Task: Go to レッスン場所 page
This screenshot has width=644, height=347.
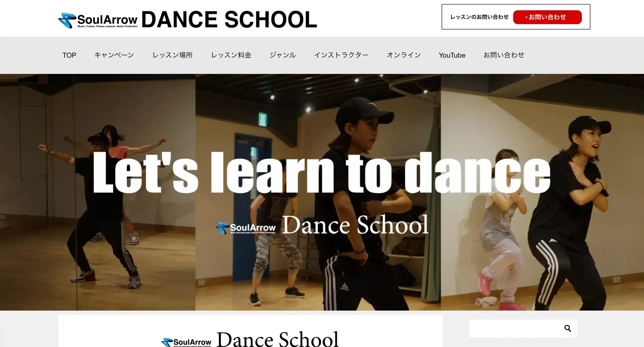Action: [173, 55]
